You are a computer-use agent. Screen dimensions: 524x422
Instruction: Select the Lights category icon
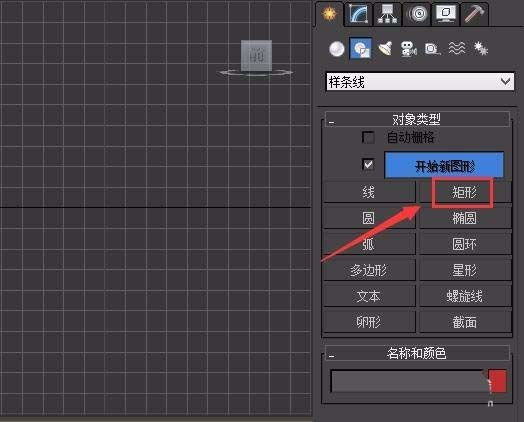385,49
